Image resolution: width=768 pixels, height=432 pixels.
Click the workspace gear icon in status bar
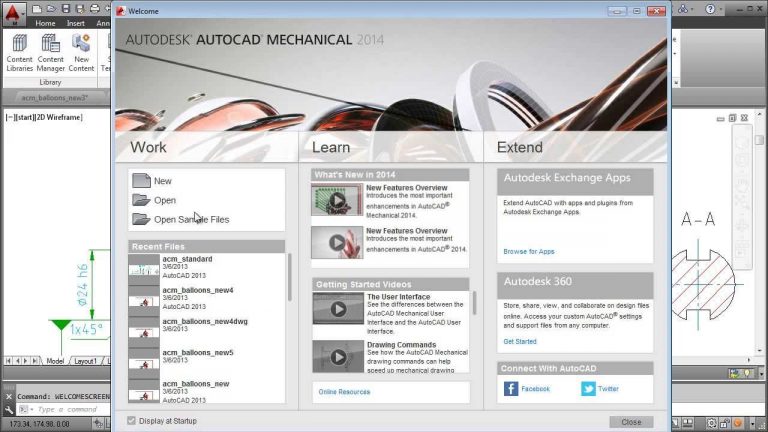[x=712, y=423]
